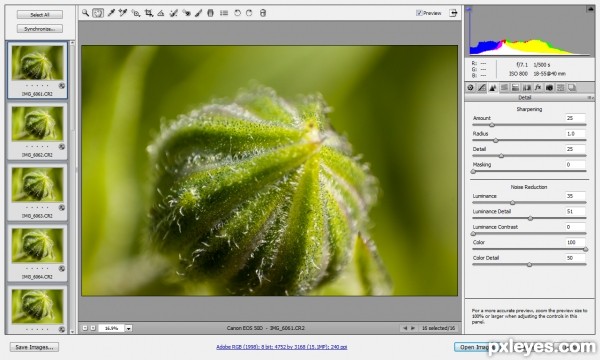Select the Red Eye Removal tool
The image size is (600, 360).
(186, 13)
